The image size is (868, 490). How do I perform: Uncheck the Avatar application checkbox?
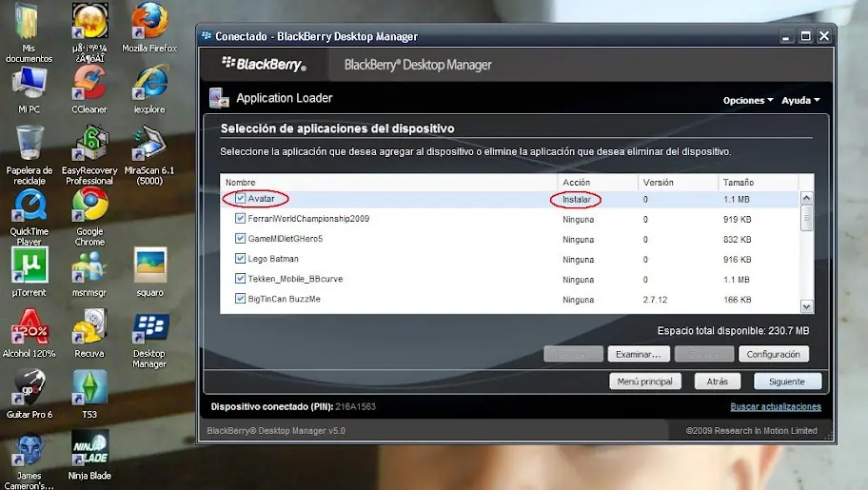coord(240,198)
